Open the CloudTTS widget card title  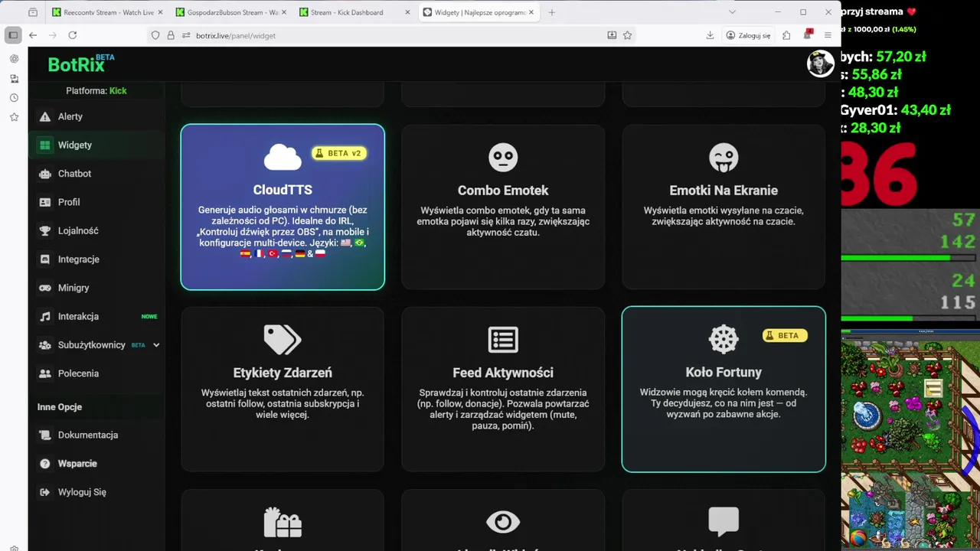pos(283,190)
